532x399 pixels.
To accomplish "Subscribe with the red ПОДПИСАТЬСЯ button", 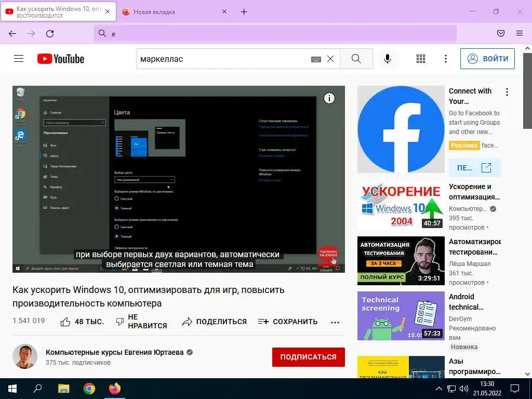I will pos(309,357).
